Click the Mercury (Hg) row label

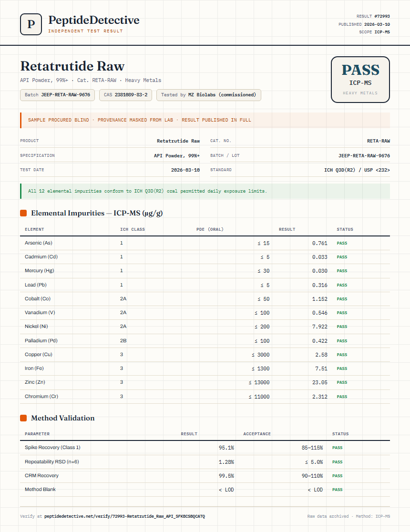[x=40, y=271]
